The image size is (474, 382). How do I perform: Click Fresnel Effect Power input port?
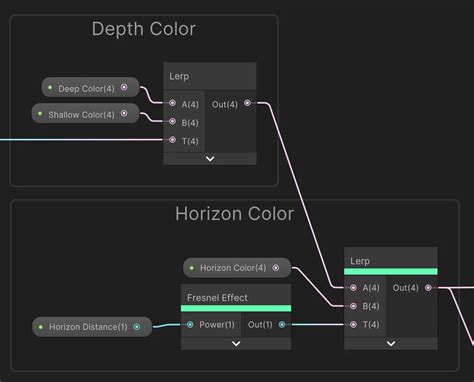coord(190,324)
